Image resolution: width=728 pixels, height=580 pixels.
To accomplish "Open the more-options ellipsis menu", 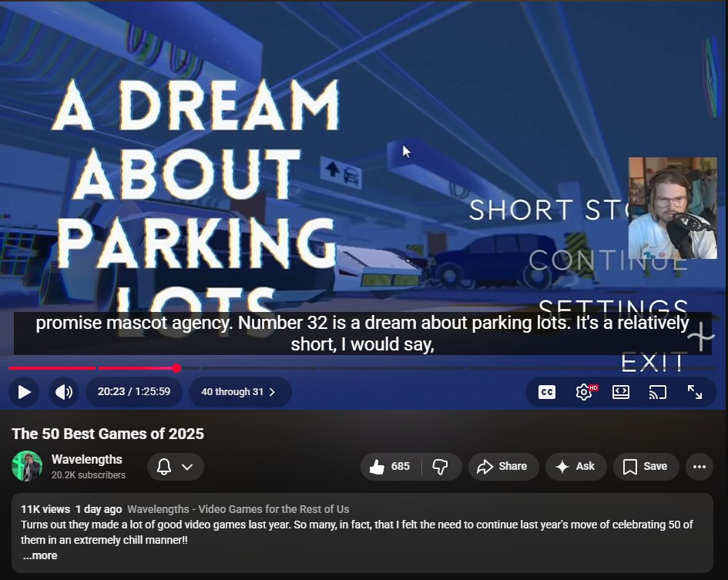I will (699, 466).
